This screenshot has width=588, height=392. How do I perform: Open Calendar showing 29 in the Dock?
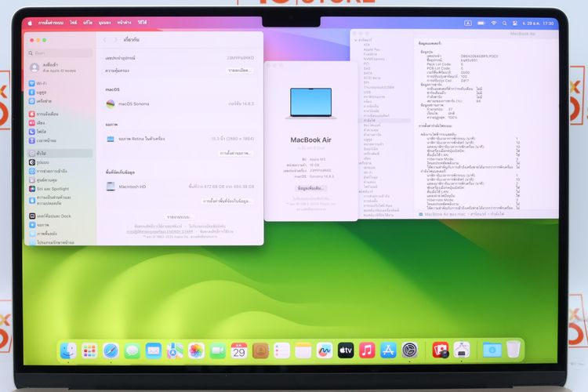pos(239,350)
